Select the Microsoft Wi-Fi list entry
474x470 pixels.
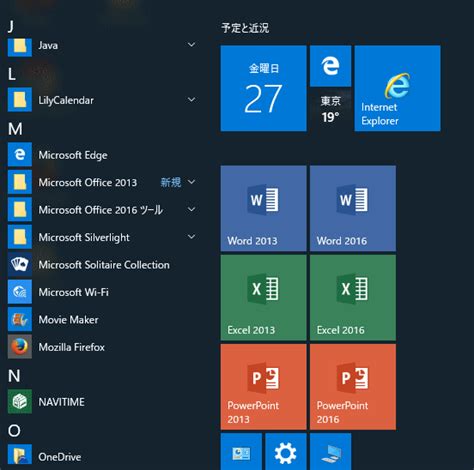103,292
